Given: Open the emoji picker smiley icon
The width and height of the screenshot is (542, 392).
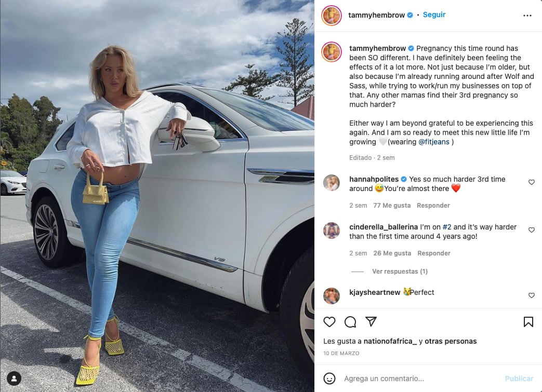Looking at the screenshot, I should tap(329, 379).
